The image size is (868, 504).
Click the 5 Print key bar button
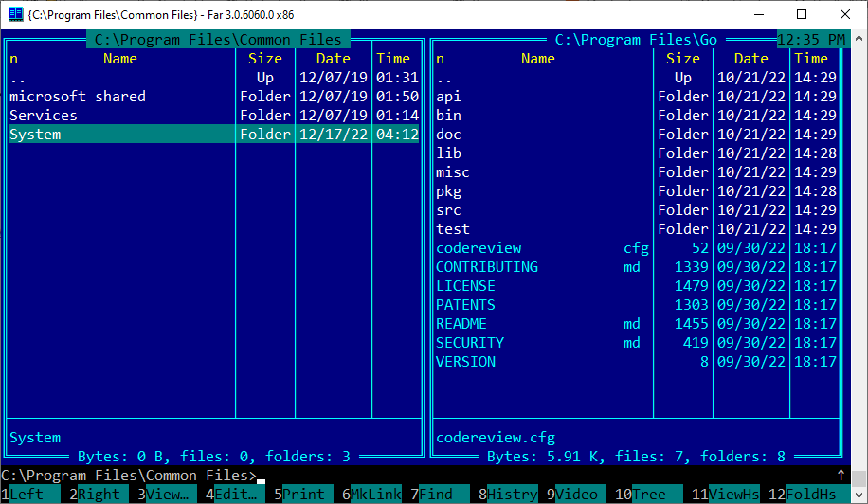[303, 494]
